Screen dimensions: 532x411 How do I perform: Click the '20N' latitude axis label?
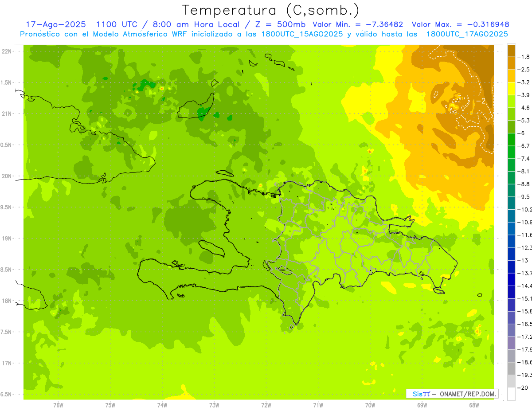[7, 176]
